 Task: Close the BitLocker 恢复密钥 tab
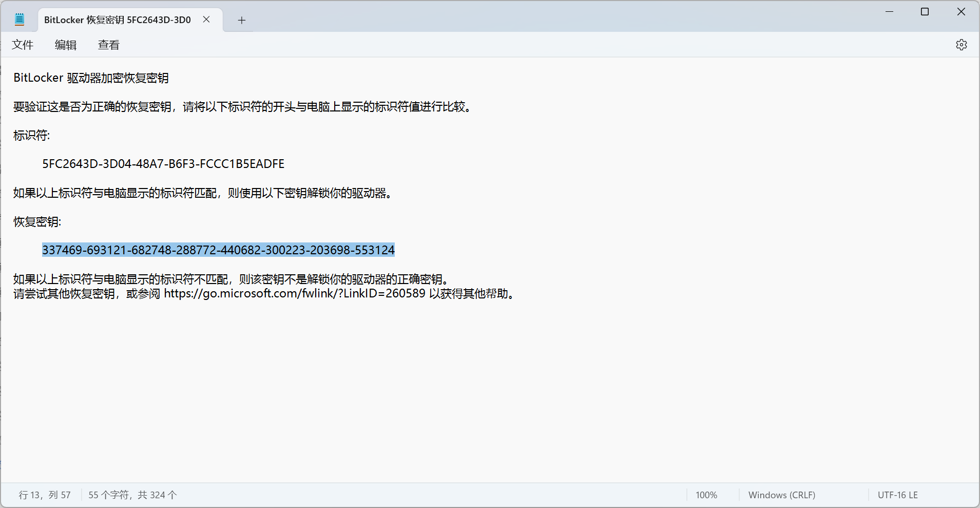point(206,20)
